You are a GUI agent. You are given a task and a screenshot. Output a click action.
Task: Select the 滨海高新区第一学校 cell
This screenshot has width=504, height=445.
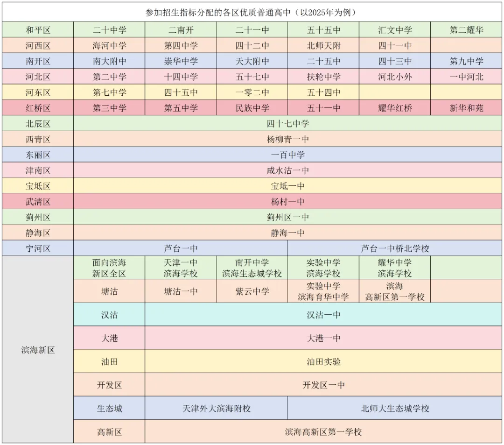tap(324, 431)
